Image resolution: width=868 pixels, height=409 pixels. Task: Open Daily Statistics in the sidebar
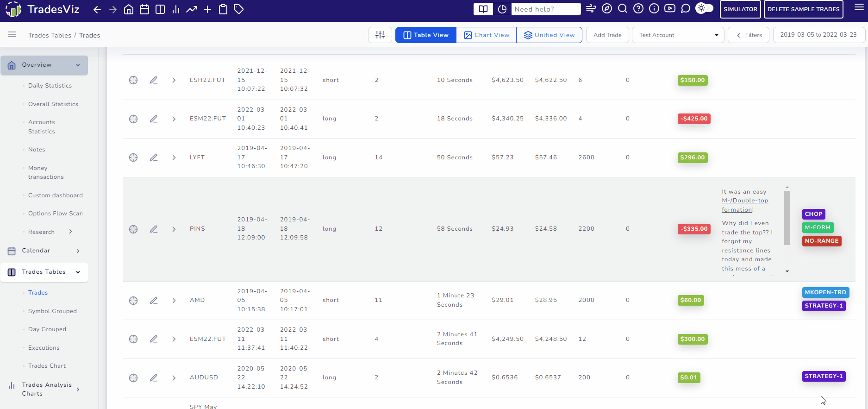tap(50, 86)
